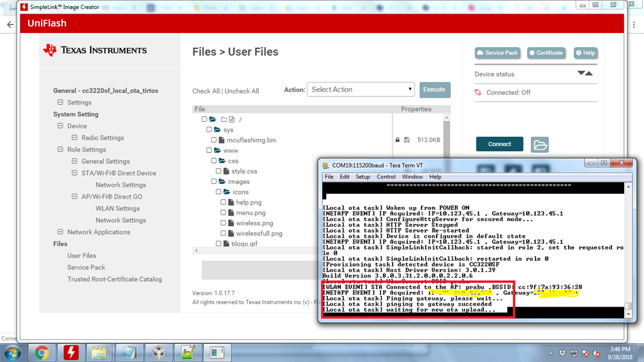
Task: Open WLAN Settings in the sidebar
Action: click(x=117, y=209)
